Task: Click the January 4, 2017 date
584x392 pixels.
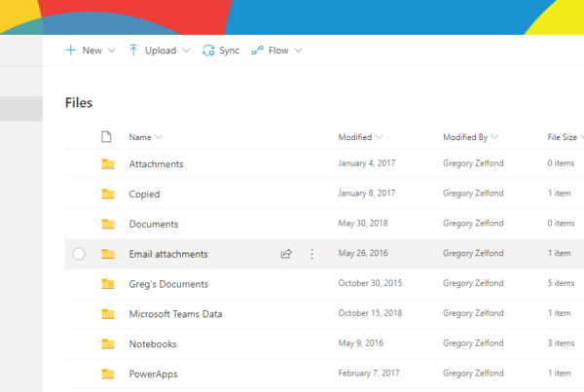Action: (367, 163)
